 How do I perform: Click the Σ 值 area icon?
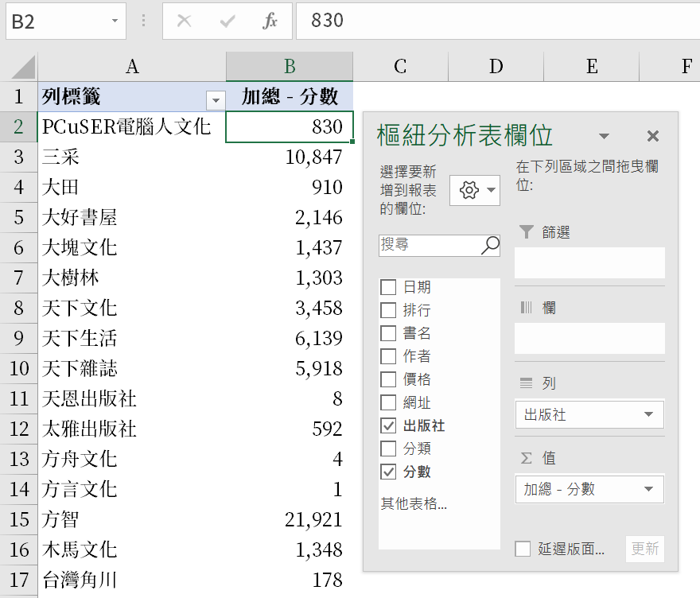(527, 458)
